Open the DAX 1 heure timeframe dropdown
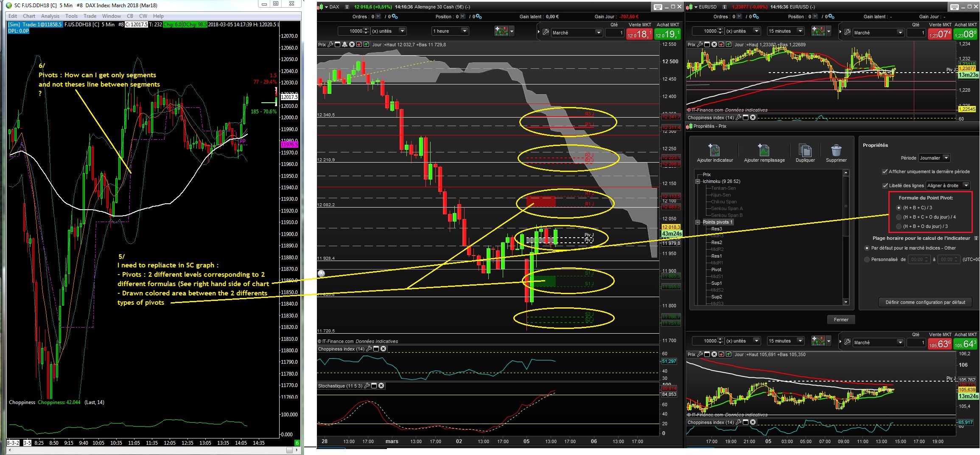980x455 pixels. point(450,31)
